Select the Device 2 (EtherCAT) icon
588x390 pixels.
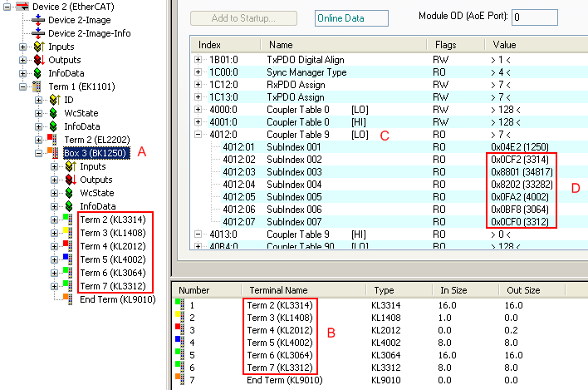(22, 7)
